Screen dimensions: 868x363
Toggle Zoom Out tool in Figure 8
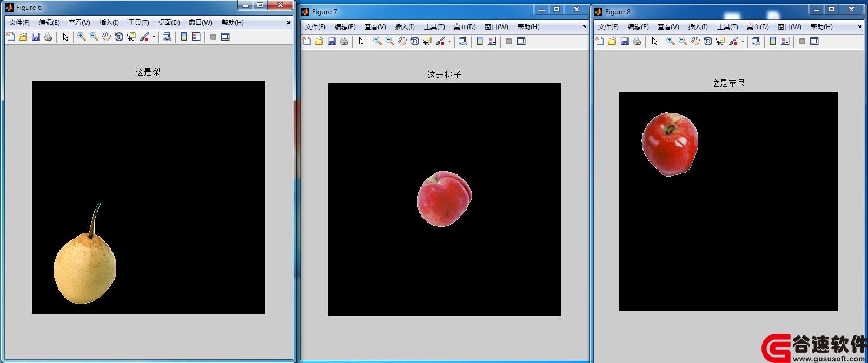coord(683,41)
